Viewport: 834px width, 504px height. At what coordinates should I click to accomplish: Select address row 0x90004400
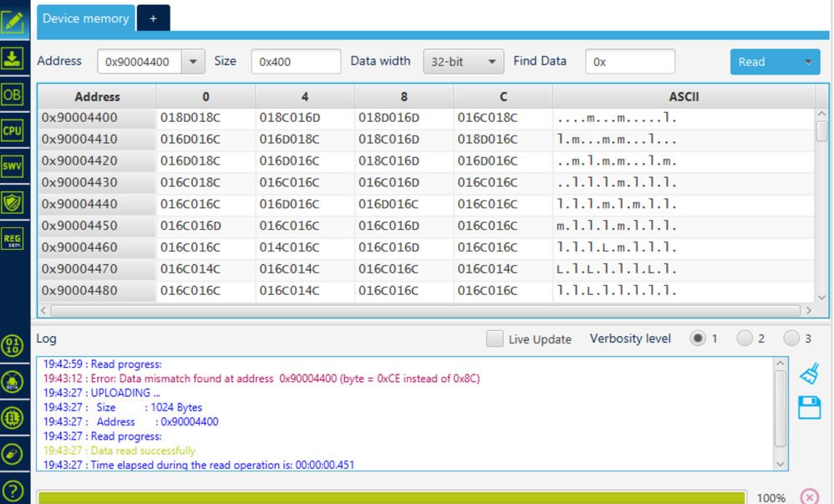426,118
